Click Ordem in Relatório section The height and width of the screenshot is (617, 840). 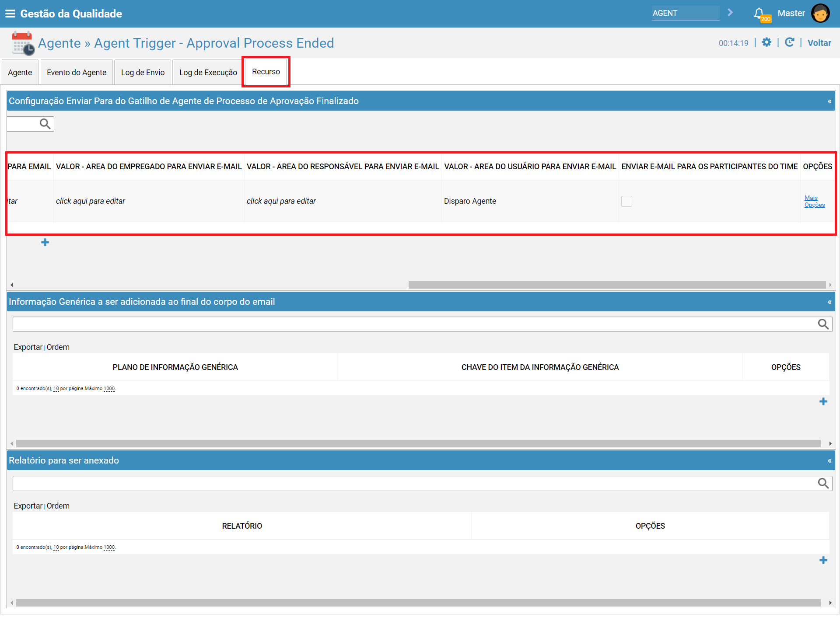[58, 506]
